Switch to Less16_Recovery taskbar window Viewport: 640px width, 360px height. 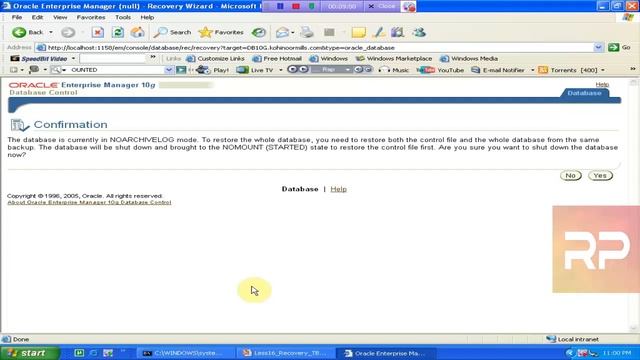point(287,353)
